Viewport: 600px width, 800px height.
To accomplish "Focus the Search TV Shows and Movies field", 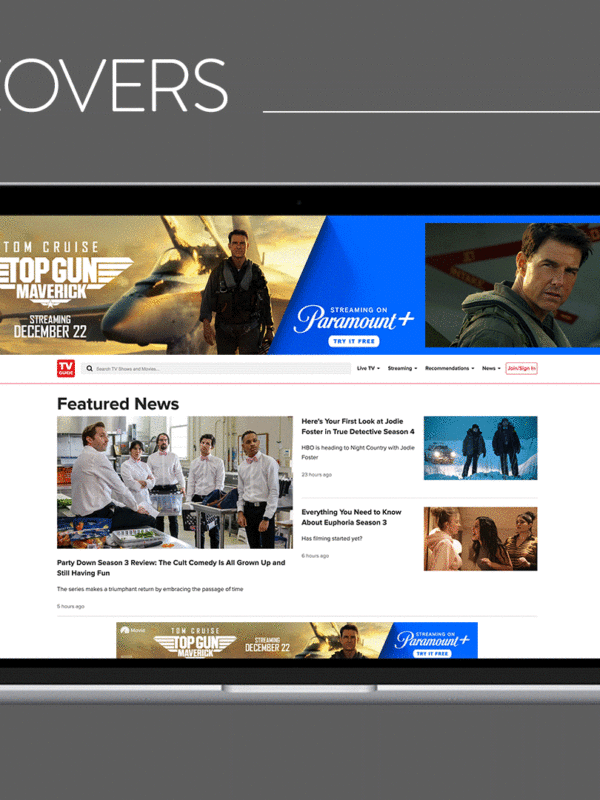I will (x=216, y=368).
